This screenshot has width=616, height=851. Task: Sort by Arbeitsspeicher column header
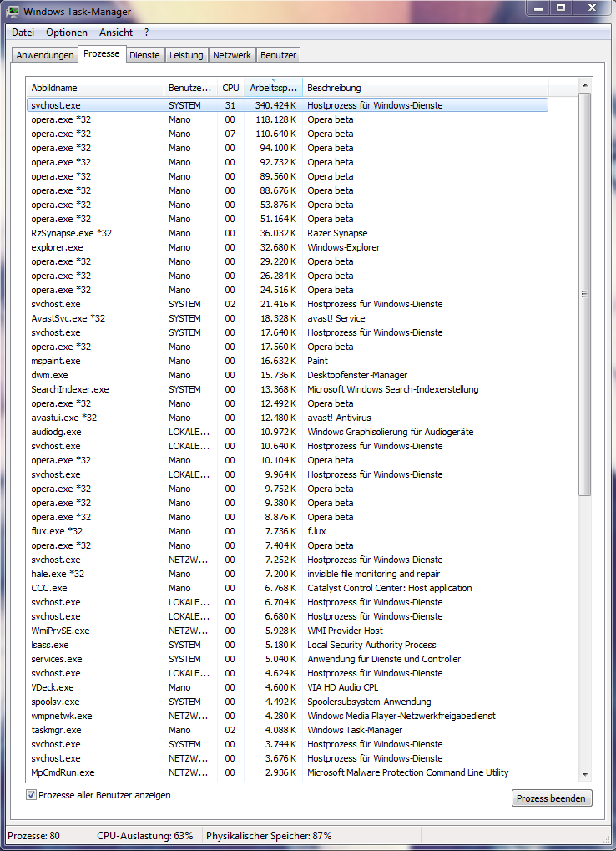pyautogui.click(x=273, y=88)
